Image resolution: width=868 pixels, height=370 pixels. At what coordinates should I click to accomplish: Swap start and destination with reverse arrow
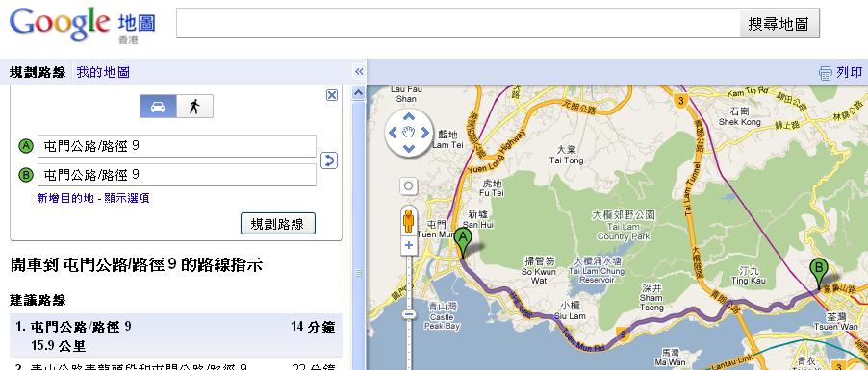tap(329, 160)
